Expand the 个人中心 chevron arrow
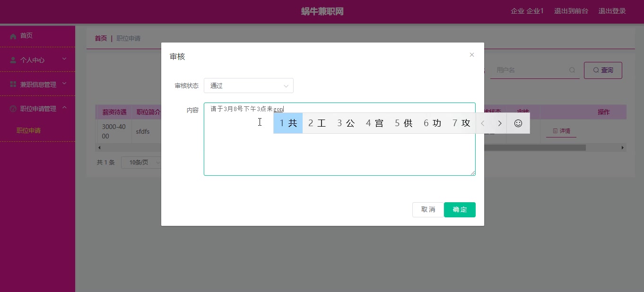Screen dimensions: 644x292 [x=64, y=59]
